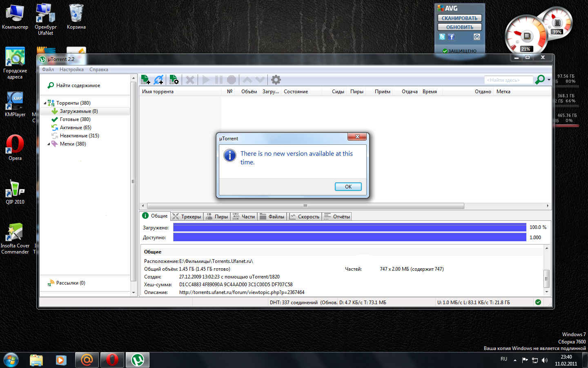The width and height of the screenshot is (588, 368).
Task: Select Рассылки (0) feeds item
Action: click(67, 283)
